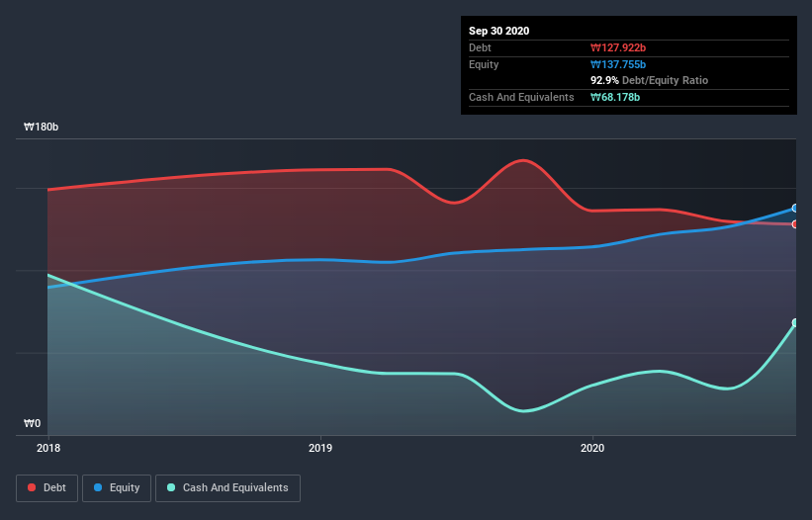
Task: Click the Sep 30 2020 tooltip date
Action: (498, 31)
